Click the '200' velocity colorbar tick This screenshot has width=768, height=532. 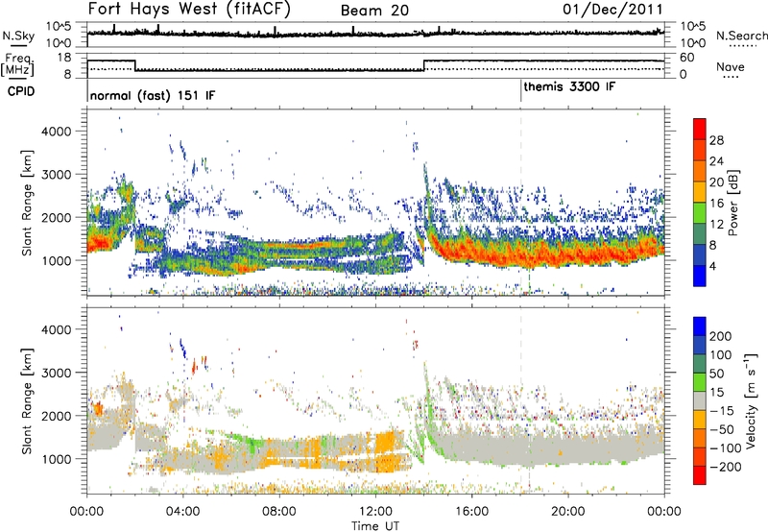point(721,336)
